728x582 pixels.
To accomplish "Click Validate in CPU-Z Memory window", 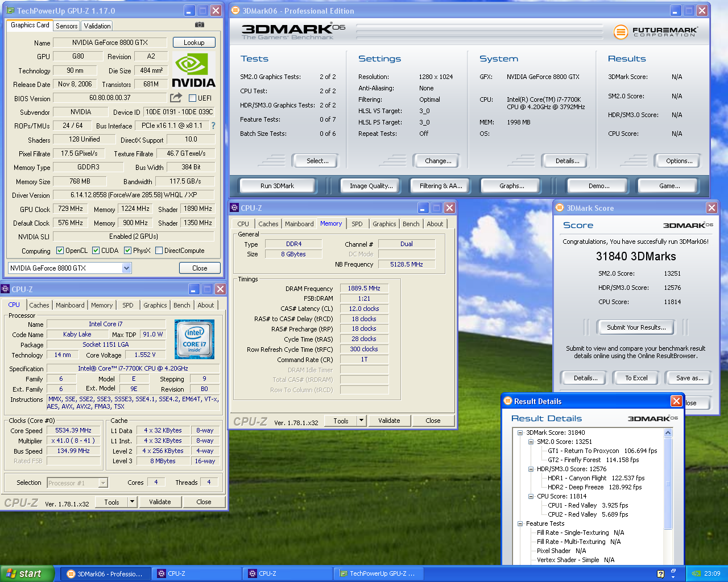I will (x=389, y=421).
